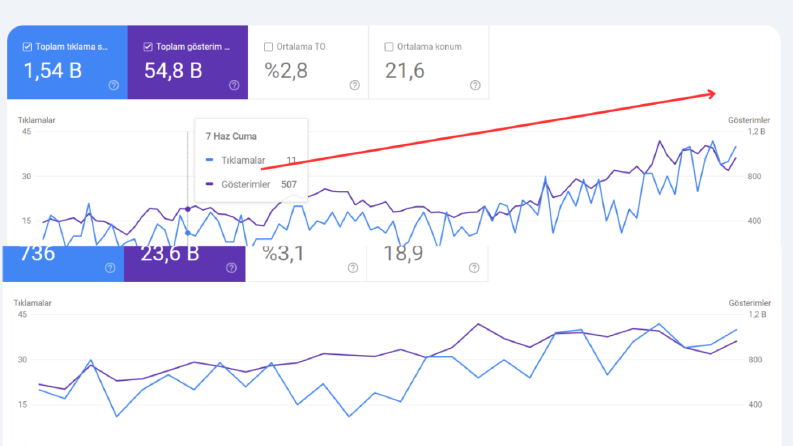The image size is (793, 446).
Task: Uncheck the Toplam gösterim checkbox
Action: click(x=148, y=47)
